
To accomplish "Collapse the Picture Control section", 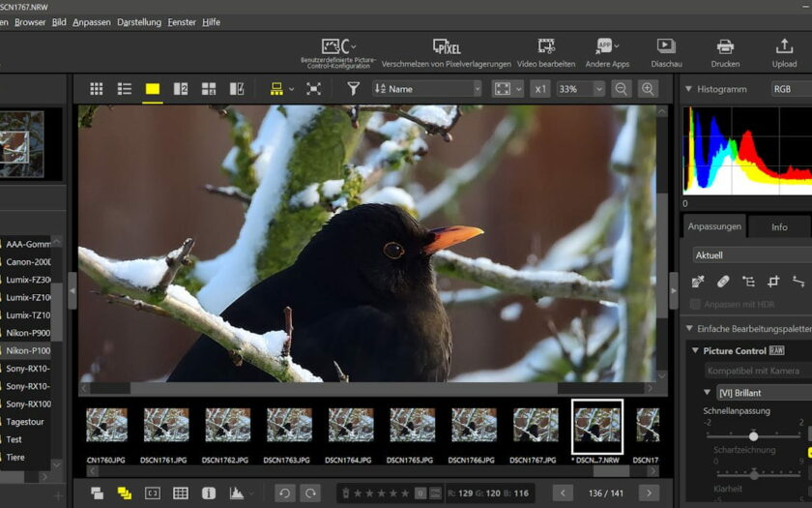I will [695, 351].
